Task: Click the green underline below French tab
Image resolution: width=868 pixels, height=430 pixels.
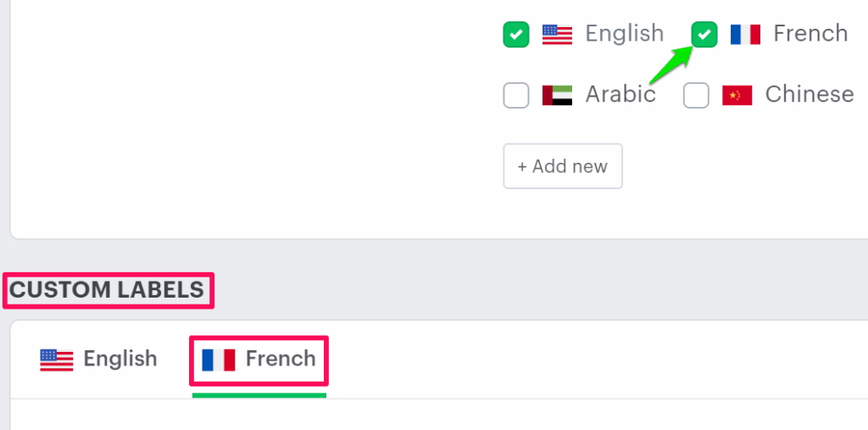Action: (259, 394)
